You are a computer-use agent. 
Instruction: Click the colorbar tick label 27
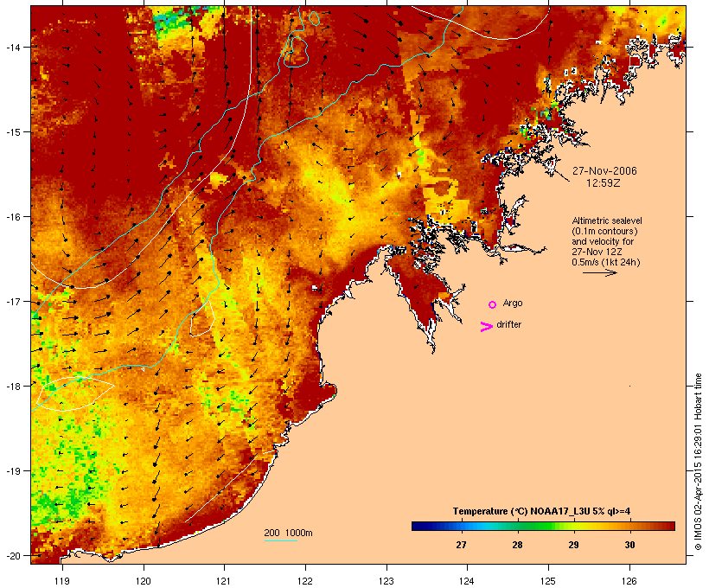point(461,545)
